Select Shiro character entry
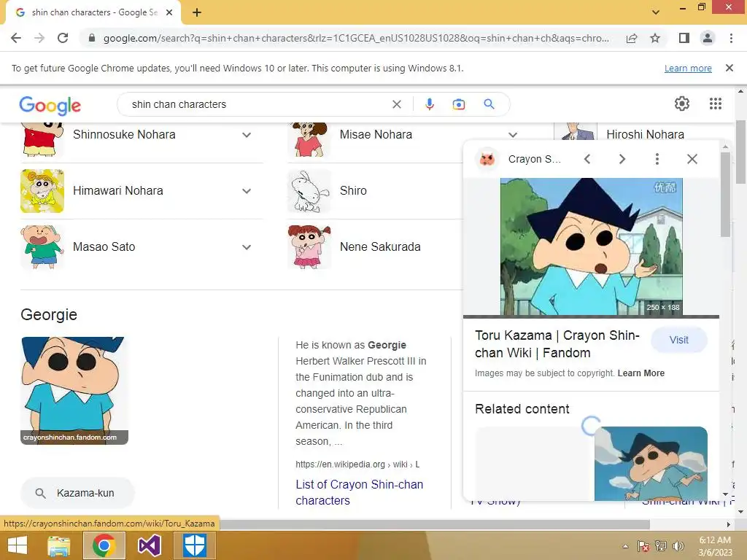The height and width of the screenshot is (560, 747). pyautogui.click(x=353, y=190)
